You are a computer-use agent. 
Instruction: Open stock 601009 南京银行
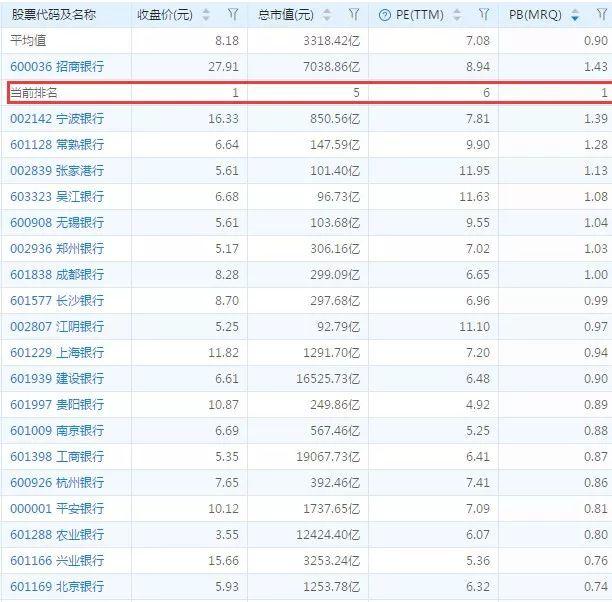(x=57, y=431)
